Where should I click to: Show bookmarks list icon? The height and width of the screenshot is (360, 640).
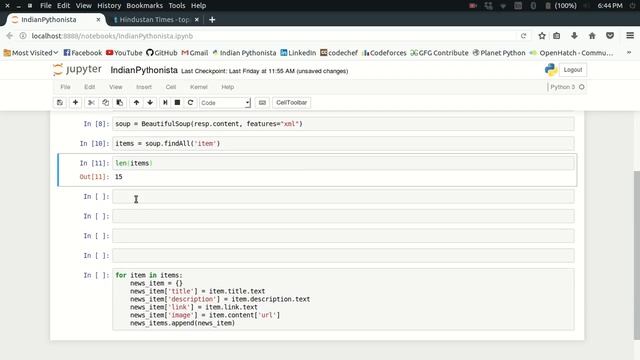[557, 36]
